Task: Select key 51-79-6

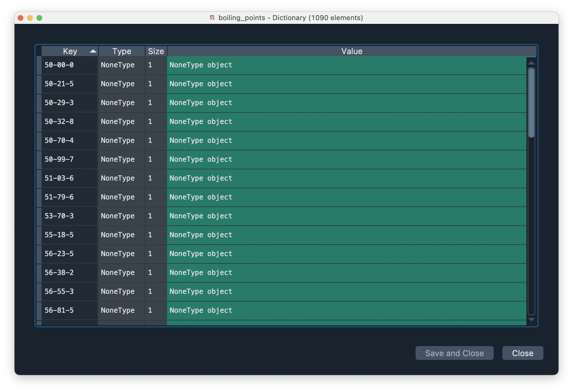Action: [70, 197]
